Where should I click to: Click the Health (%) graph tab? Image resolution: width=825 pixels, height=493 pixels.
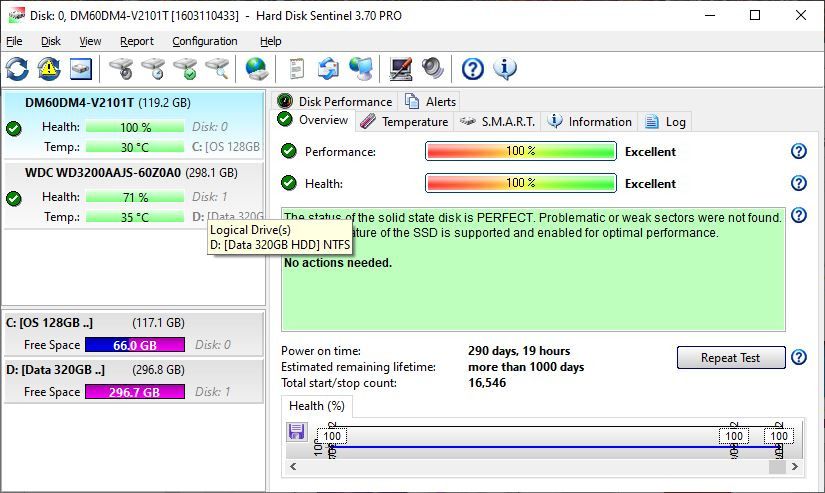click(x=317, y=406)
